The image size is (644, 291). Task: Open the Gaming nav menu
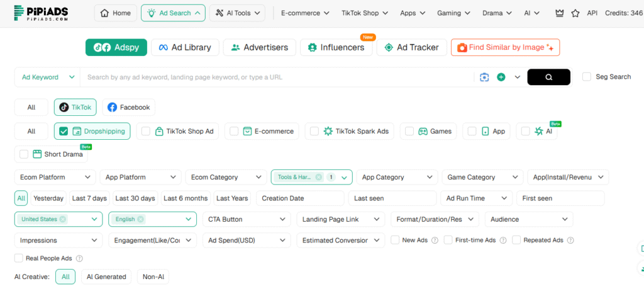pyautogui.click(x=454, y=13)
